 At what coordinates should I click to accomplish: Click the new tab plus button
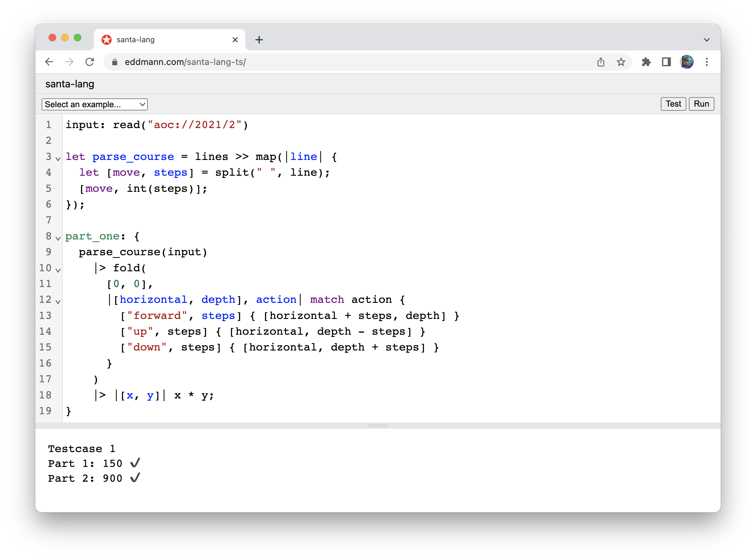coord(259,40)
